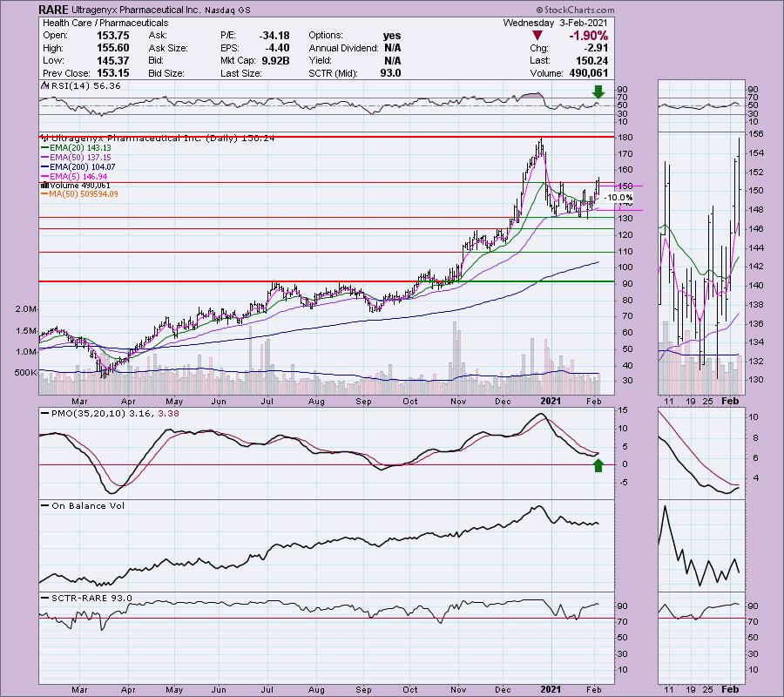Select the Health Care / Pharmaceuticals sector line
The height and width of the screenshot is (697, 784).
105,23
